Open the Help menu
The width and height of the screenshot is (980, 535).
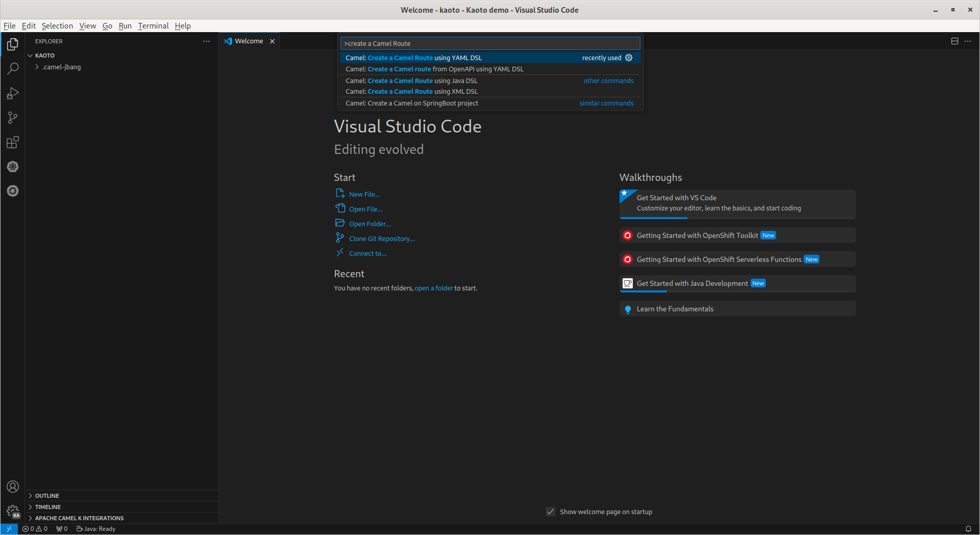point(183,25)
